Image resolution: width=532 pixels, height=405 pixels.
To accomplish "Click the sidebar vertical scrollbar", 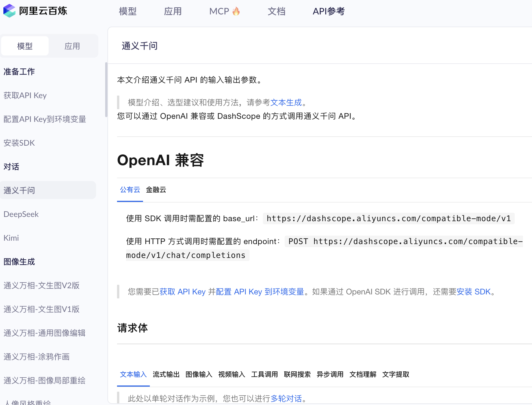I will tap(106, 89).
